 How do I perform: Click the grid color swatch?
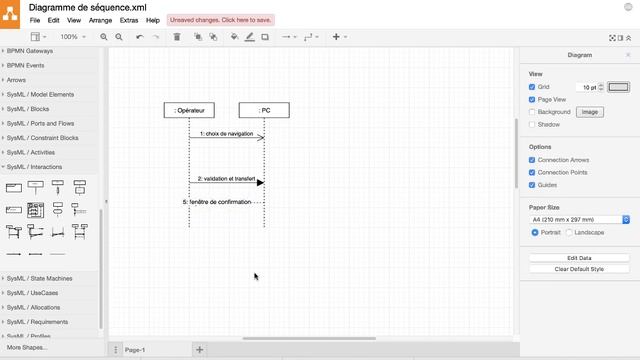pos(618,87)
